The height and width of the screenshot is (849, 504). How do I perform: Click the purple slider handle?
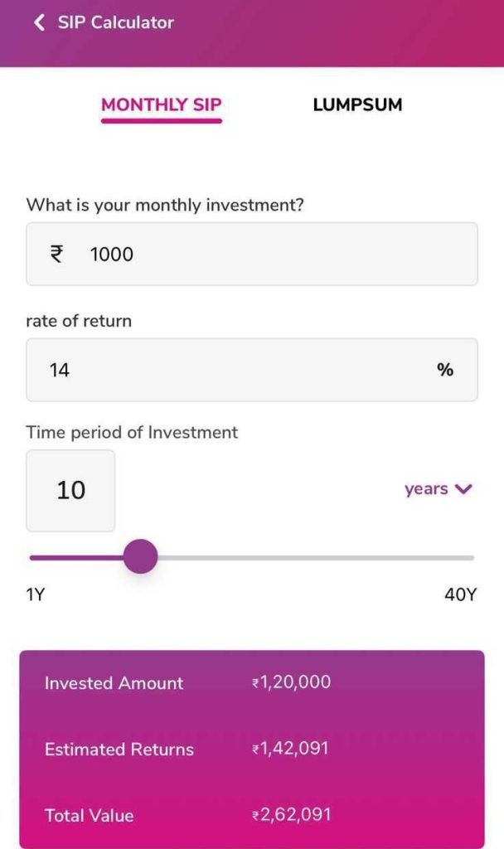(x=140, y=556)
